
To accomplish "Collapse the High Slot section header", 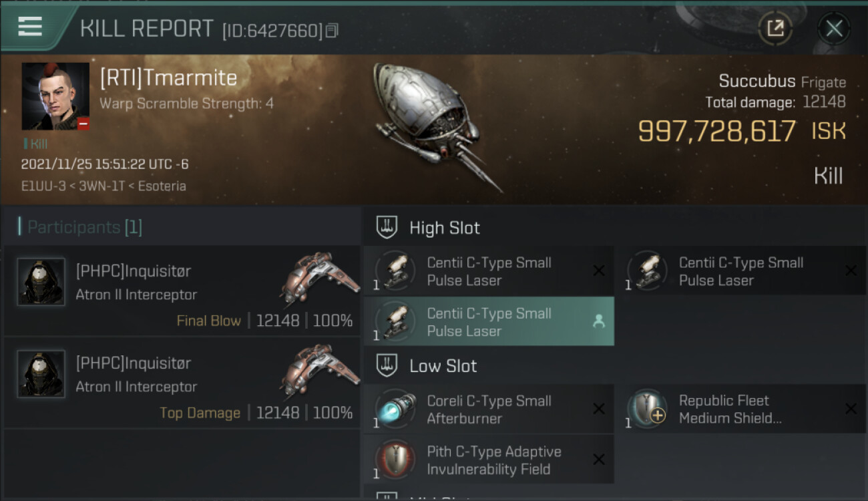I will pos(445,228).
